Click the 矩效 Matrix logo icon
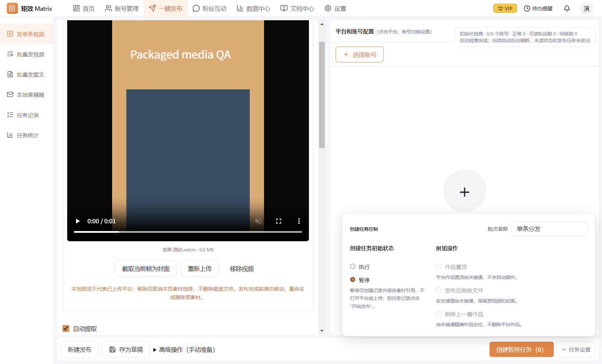 point(12,8)
